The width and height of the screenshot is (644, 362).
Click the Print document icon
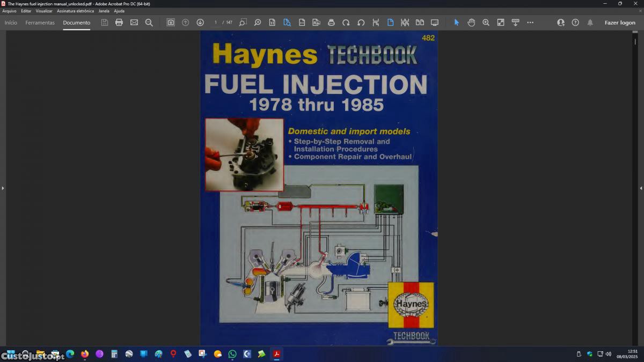(x=119, y=23)
